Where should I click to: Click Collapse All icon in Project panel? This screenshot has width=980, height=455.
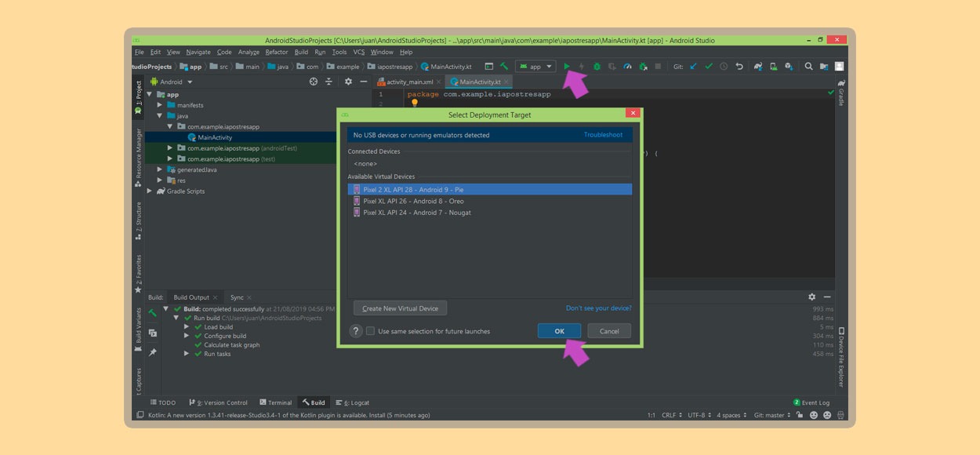click(328, 82)
